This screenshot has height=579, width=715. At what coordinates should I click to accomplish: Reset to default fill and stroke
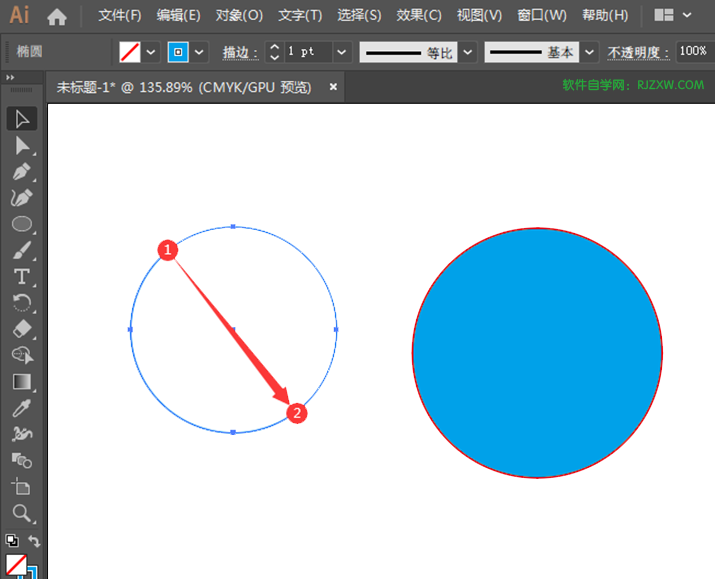pos(12,541)
